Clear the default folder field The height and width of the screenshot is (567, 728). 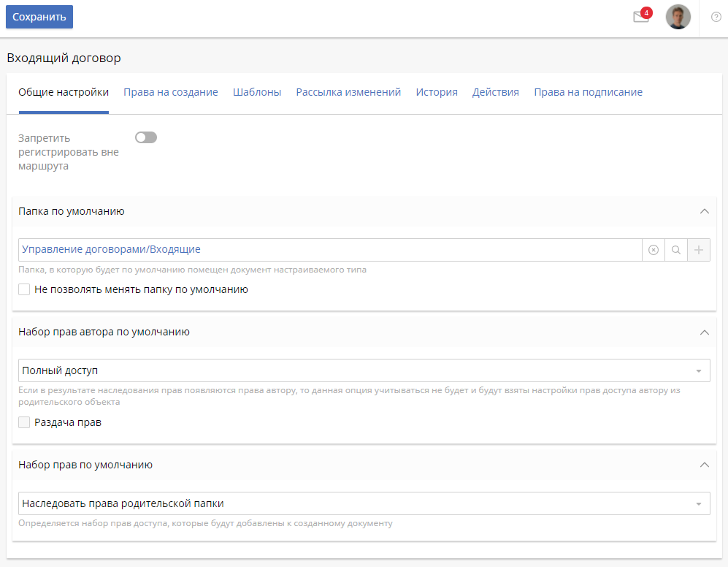click(x=654, y=250)
